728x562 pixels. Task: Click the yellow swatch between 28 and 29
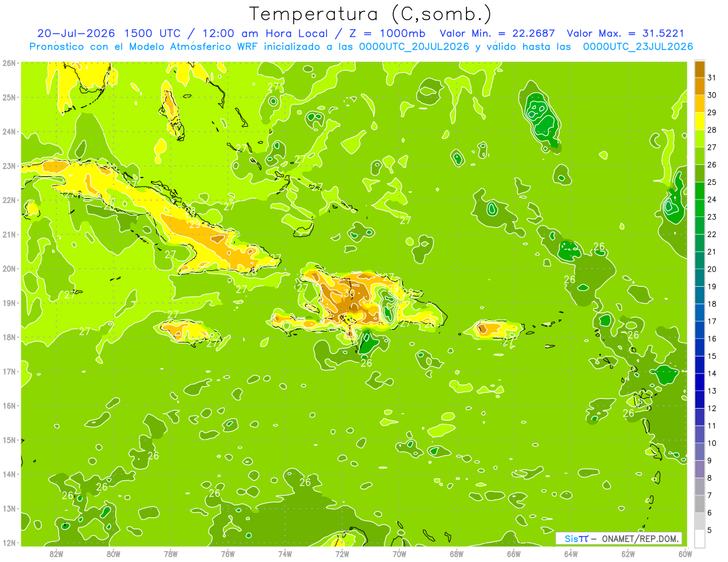699,121
